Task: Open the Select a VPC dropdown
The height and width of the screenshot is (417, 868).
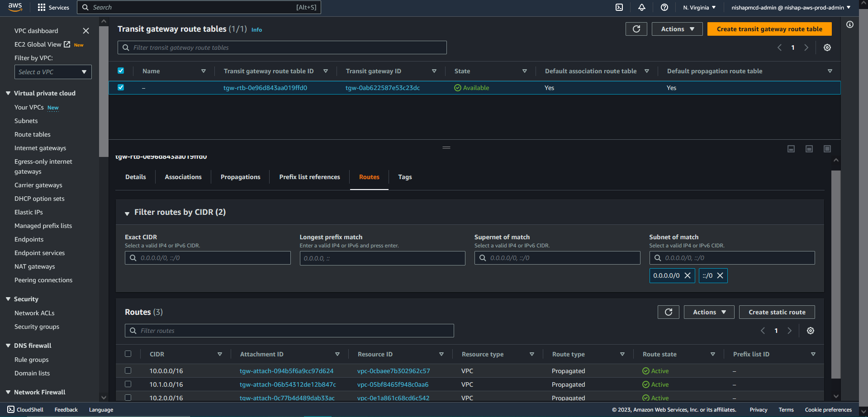Action: coord(53,72)
